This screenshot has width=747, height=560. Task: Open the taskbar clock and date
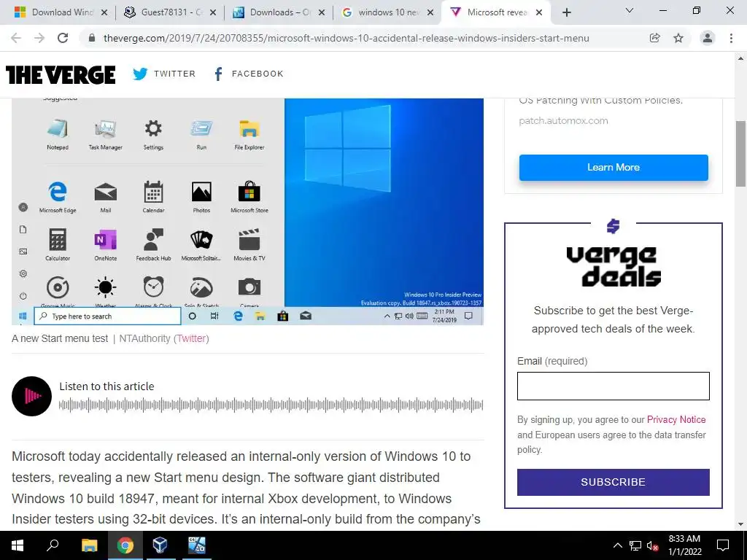684,545
